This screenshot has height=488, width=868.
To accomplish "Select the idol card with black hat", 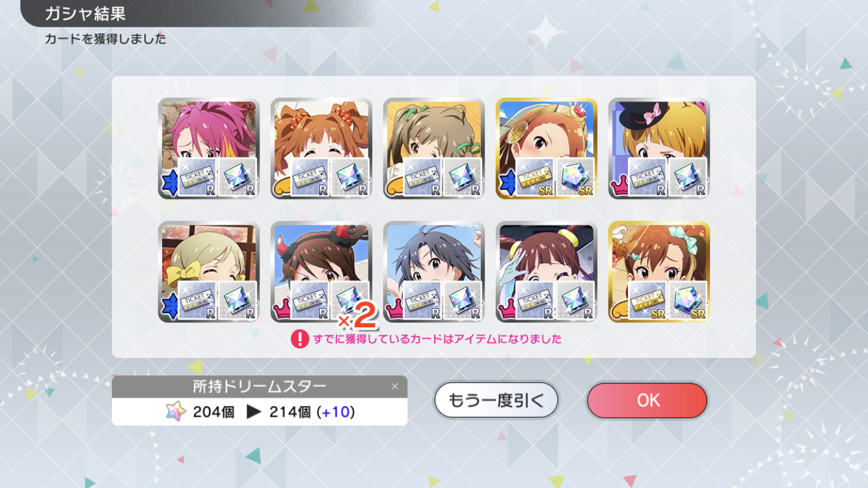I will 659,148.
